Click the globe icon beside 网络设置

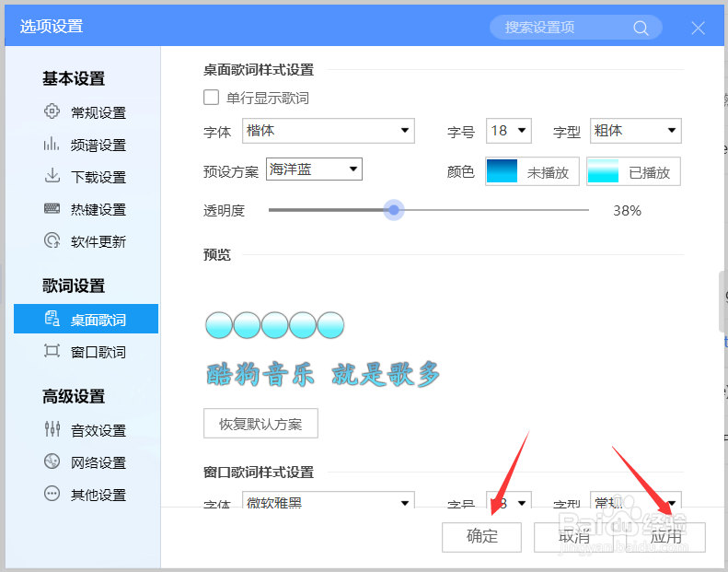click(52, 461)
